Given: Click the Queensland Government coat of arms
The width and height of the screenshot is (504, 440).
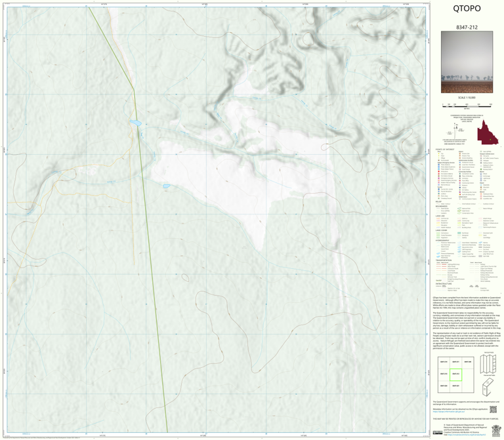Looking at the screenshot, I should 496,430.
